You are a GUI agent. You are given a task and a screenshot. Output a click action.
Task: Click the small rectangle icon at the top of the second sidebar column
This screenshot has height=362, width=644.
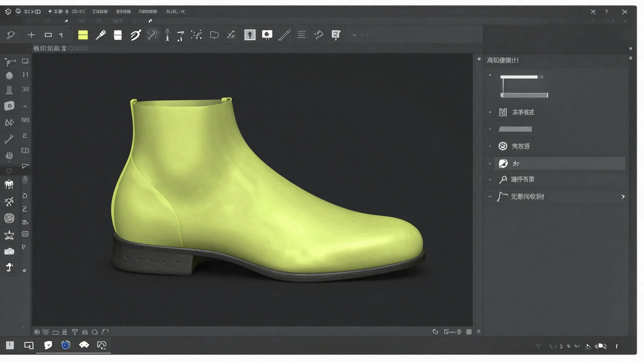25,61
